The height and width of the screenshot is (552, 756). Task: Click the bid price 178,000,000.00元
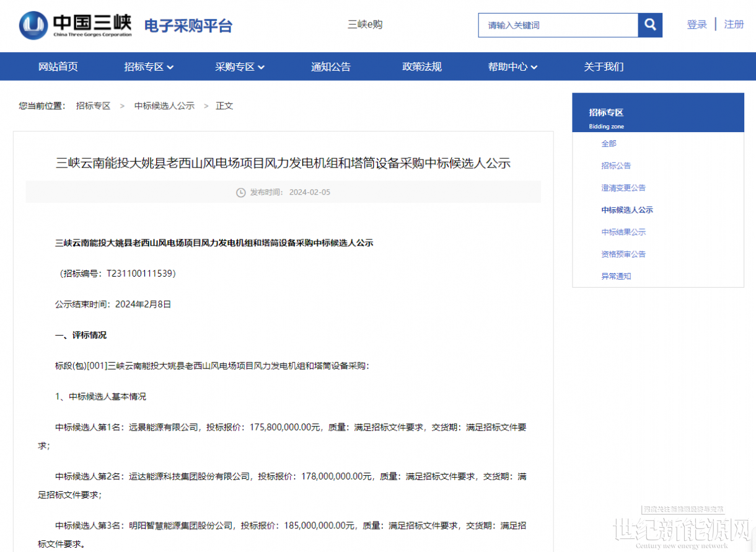tap(337, 477)
